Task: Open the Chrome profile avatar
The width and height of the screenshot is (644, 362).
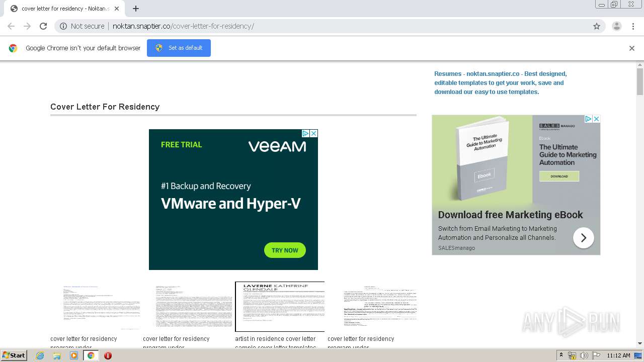Action: 617,26
